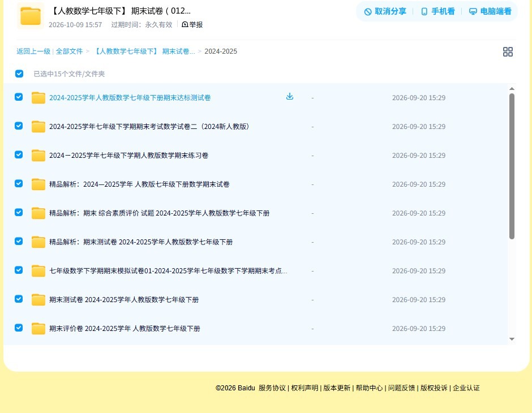Open 版权投诉 footer link

[x=434, y=388]
